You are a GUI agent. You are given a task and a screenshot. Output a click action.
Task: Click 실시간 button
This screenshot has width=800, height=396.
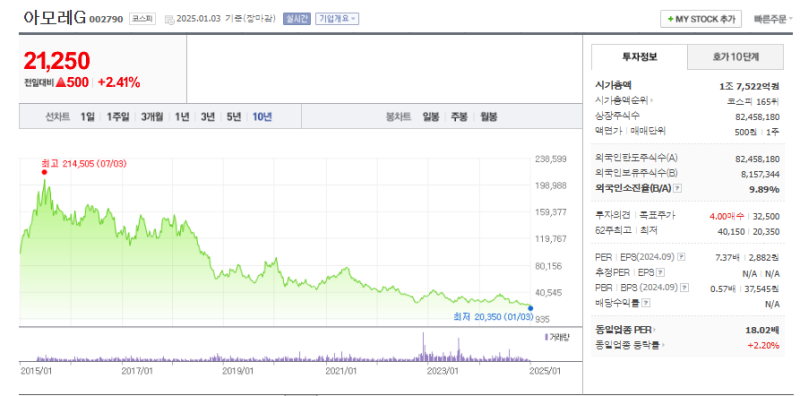tap(297, 19)
